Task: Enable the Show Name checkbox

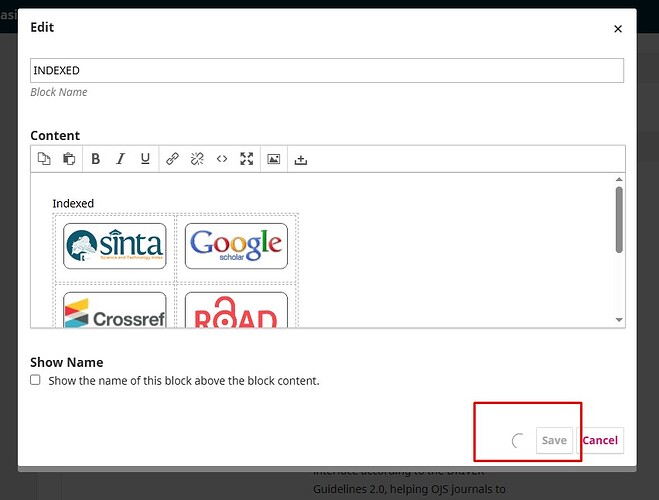Action: point(36,380)
